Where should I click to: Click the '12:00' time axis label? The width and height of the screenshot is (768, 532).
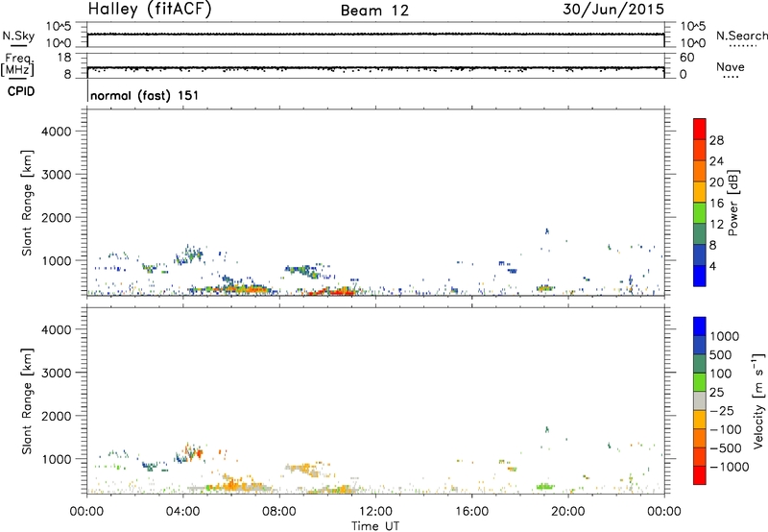(375, 511)
